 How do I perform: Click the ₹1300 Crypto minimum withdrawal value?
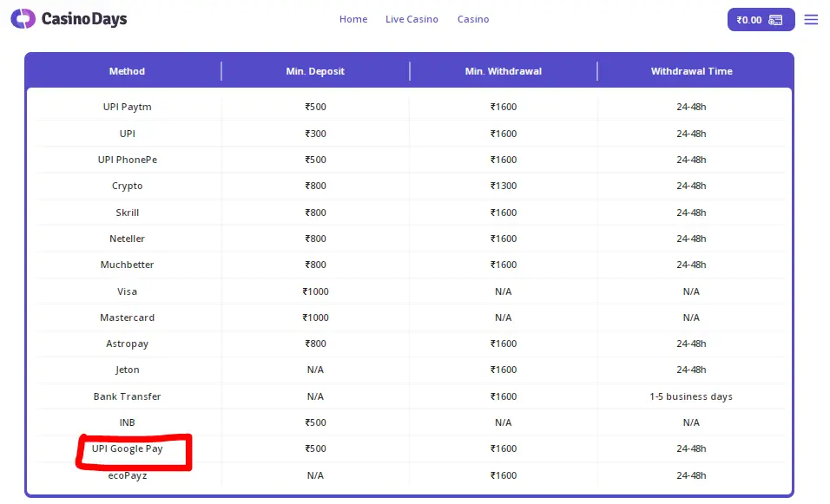tap(504, 186)
